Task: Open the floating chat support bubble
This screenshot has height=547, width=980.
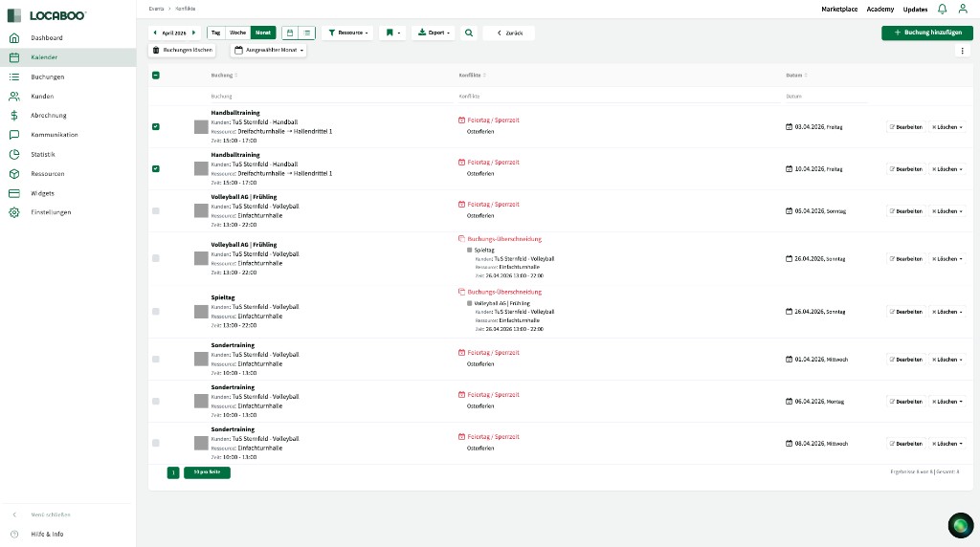Action: (960, 525)
